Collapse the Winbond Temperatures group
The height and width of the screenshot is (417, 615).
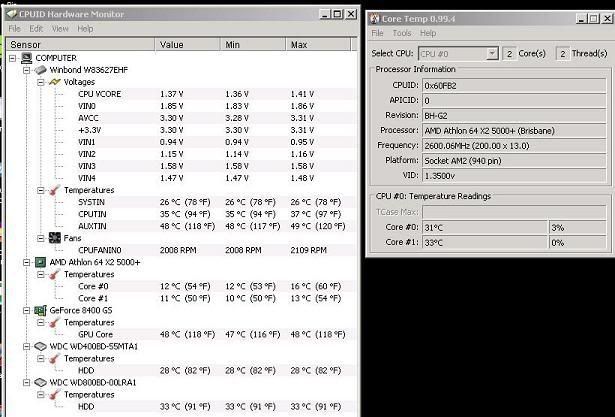click(41, 190)
